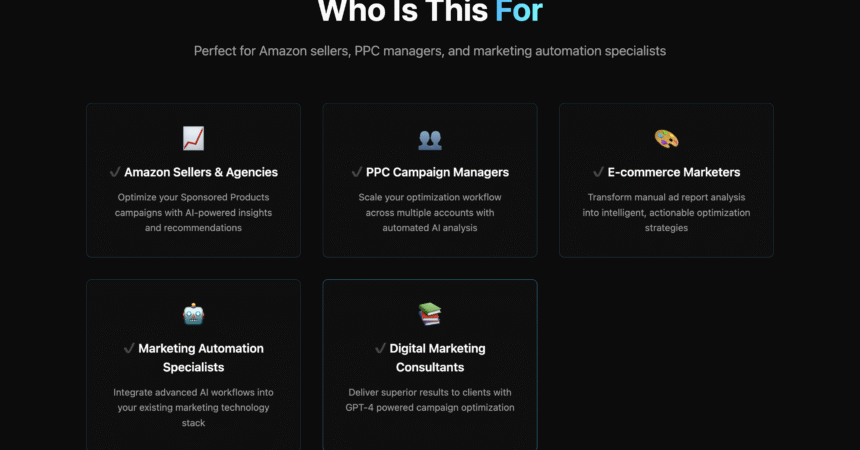Click checkmark beside Marketing Automation Specialists

pos(129,348)
